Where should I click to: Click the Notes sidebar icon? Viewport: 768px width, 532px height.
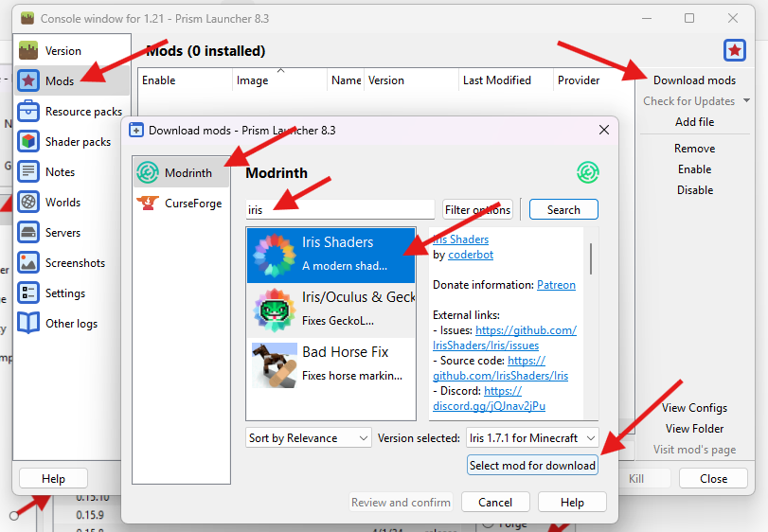pyautogui.click(x=28, y=172)
